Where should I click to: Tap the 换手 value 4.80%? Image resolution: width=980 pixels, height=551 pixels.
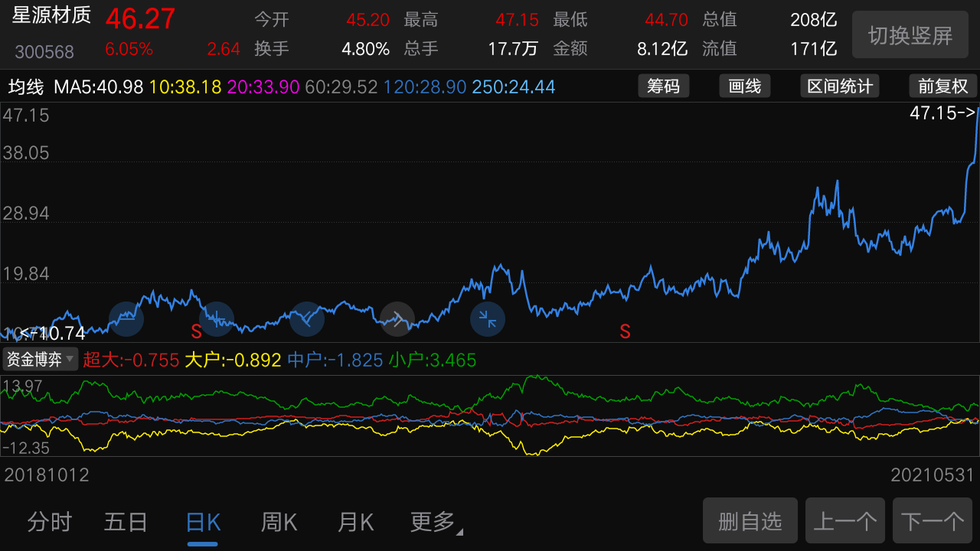click(x=365, y=49)
